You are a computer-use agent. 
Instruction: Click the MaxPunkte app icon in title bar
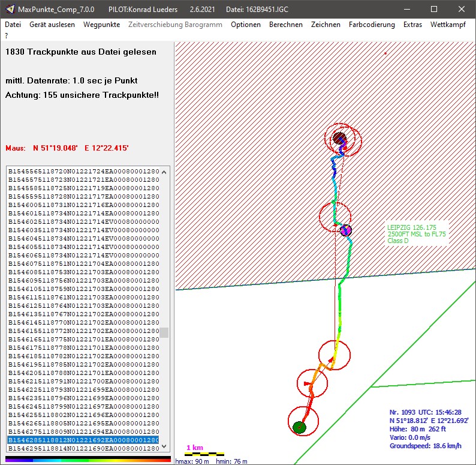pyautogui.click(x=10, y=9)
